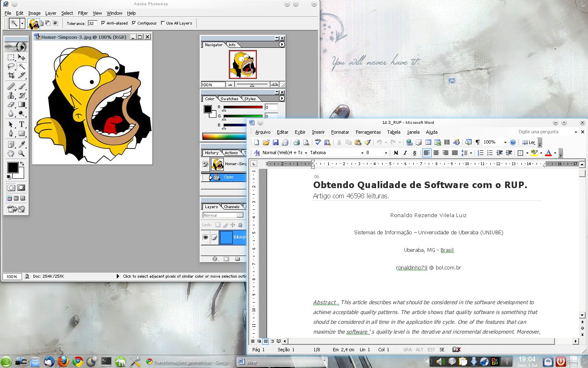Pick the Hand tool
Image resolution: width=588 pixels, height=368 pixels.
point(11,154)
